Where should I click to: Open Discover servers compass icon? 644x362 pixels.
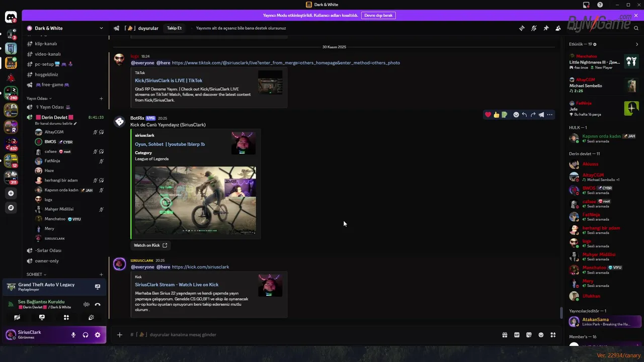point(11,208)
